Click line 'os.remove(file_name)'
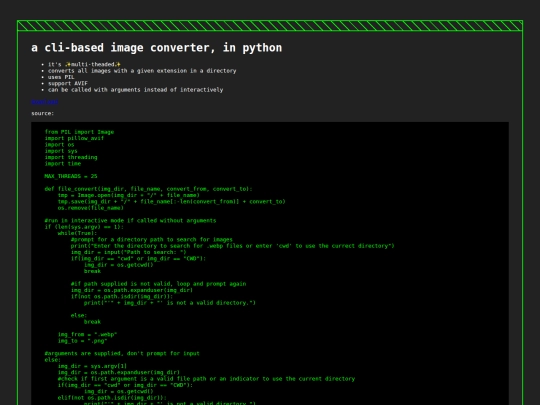540x405 pixels. point(91,208)
